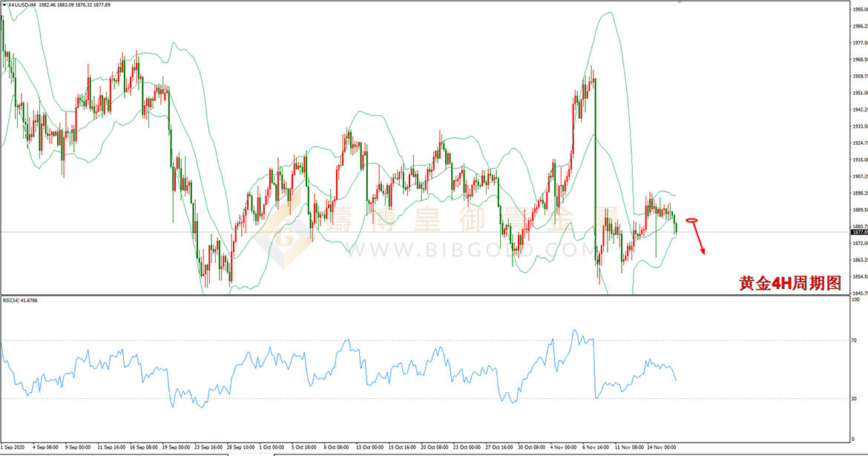The image size is (868, 456).
Task: Click the RSI 30 level label on the scale
Action: pos(855,398)
